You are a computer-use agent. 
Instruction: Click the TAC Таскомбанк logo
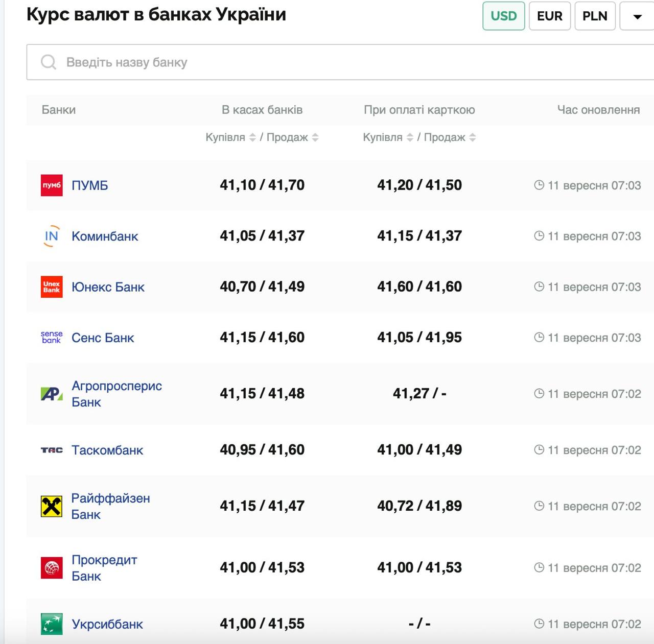pyautogui.click(x=51, y=450)
